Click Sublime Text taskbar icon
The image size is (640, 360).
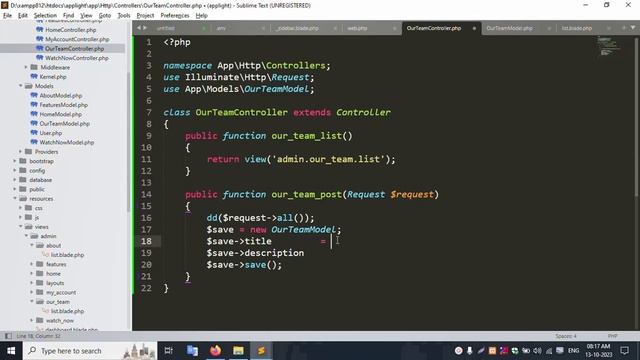point(261,351)
